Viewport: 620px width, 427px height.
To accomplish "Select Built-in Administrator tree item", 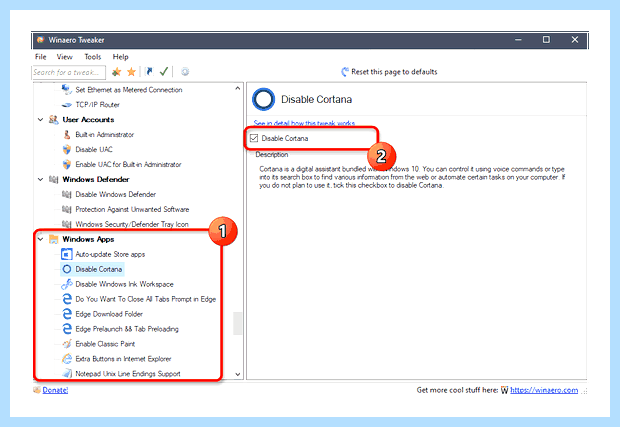I will (104, 134).
